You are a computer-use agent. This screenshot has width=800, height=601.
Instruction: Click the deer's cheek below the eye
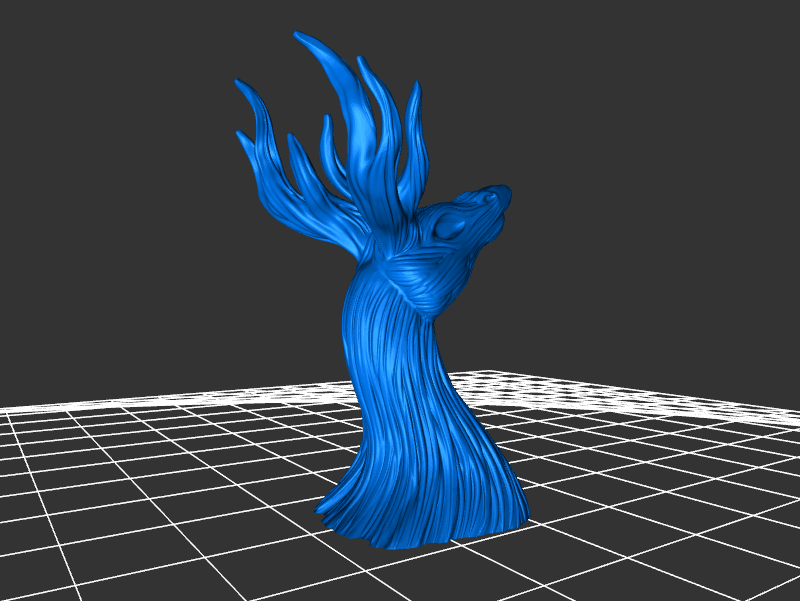(462, 260)
